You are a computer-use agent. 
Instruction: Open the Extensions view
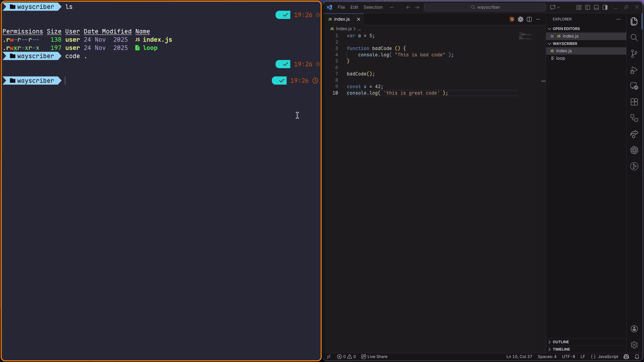pyautogui.click(x=634, y=102)
